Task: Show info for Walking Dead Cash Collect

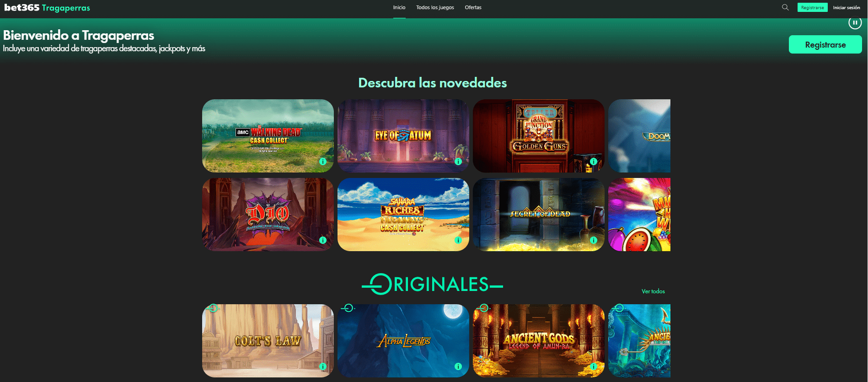Action: coord(323,161)
